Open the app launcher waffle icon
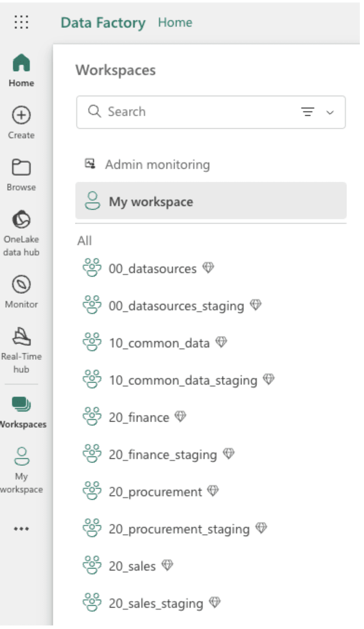The height and width of the screenshot is (629, 364). [x=21, y=22]
